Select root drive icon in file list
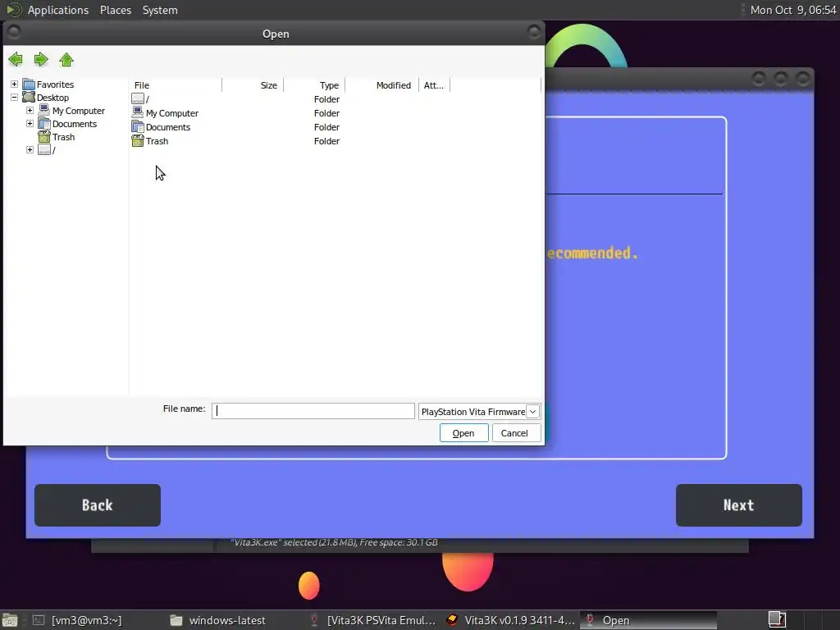This screenshot has height=630, width=840. (x=138, y=99)
